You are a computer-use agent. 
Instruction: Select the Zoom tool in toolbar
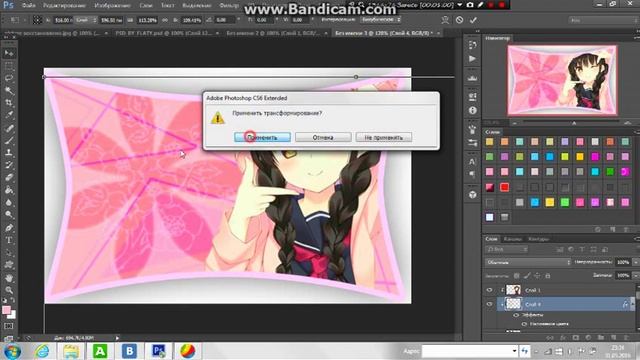point(9,290)
